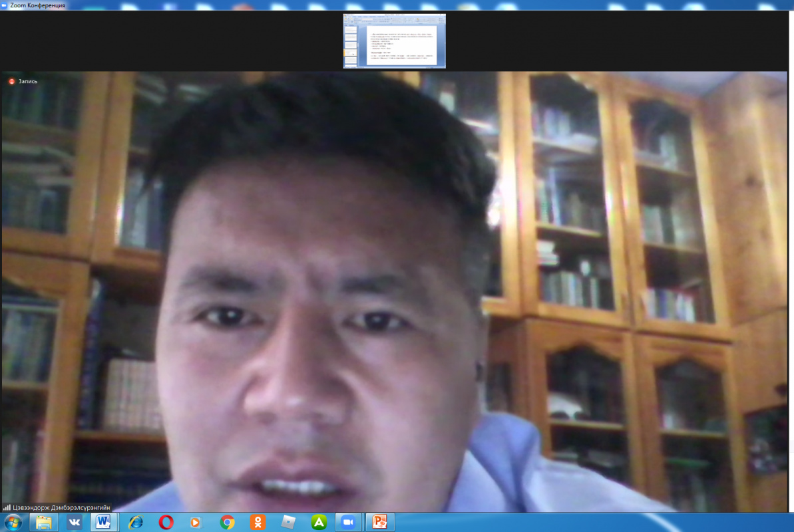Launch the Opera browser
Screen dimensions: 794x532
pyautogui.click(x=166, y=523)
